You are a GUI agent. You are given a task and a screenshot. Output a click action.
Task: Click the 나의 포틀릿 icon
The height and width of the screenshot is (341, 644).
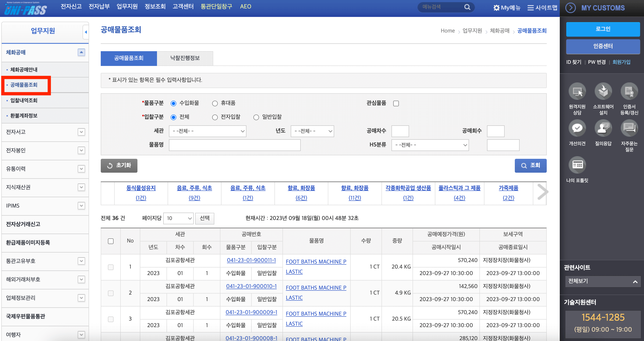coord(577,165)
